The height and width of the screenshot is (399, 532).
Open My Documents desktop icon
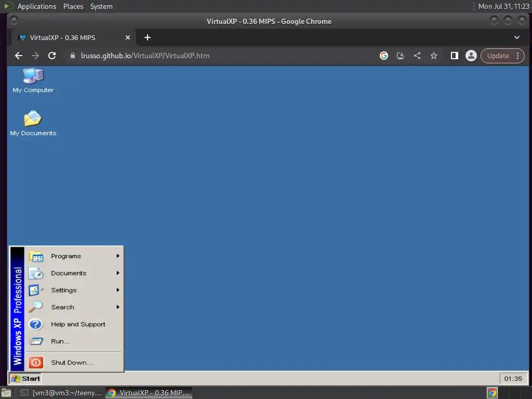tap(33, 124)
